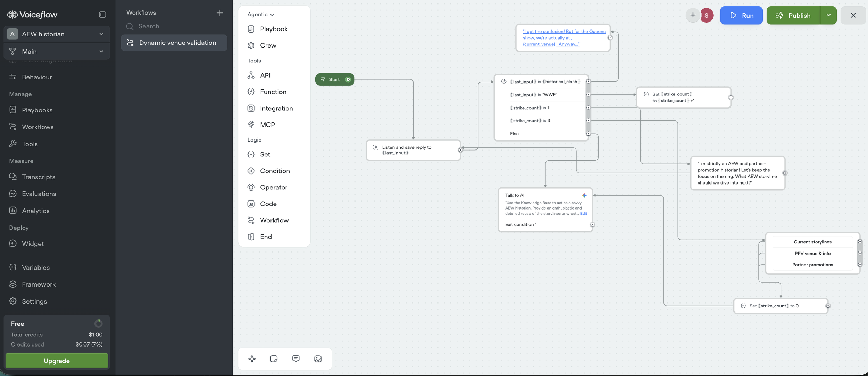Select the Set strike_count +1 node
868x376 pixels.
(684, 97)
